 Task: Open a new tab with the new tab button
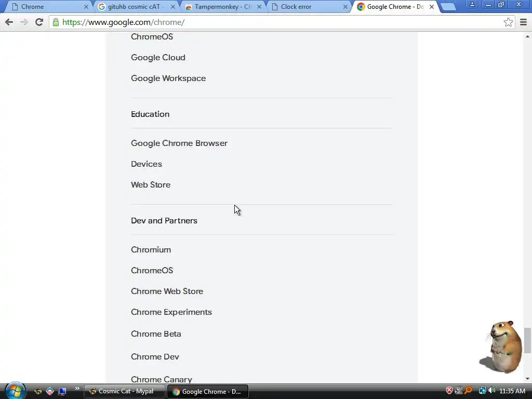[x=448, y=7]
